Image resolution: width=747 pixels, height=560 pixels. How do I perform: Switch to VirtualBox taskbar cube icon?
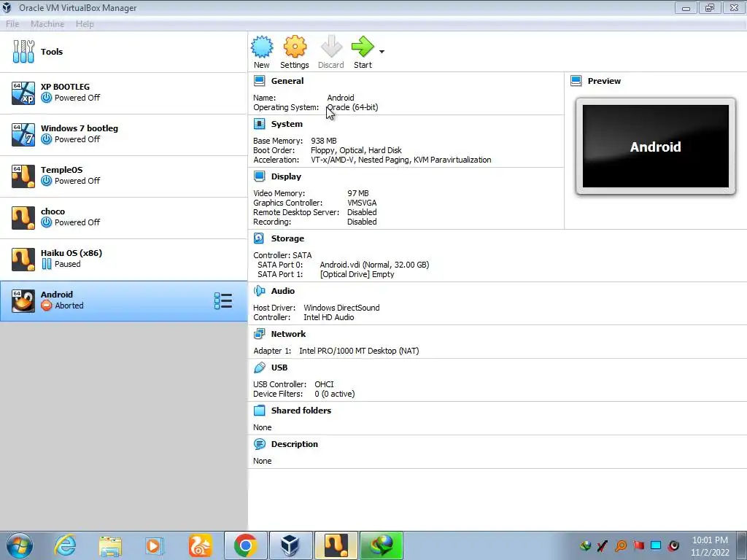coord(290,545)
